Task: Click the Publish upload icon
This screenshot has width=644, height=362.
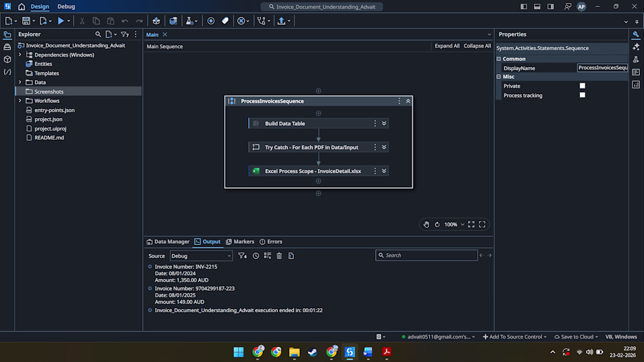Action: (282, 21)
